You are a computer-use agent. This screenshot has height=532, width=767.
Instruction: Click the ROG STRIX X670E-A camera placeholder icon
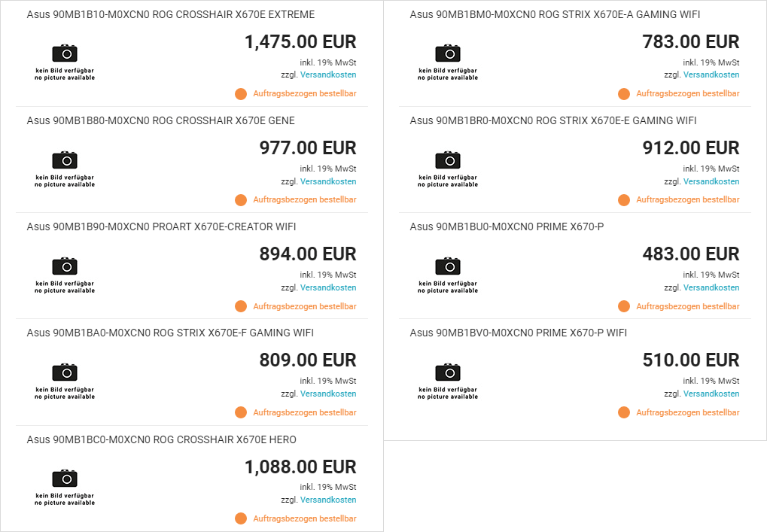[448, 62]
